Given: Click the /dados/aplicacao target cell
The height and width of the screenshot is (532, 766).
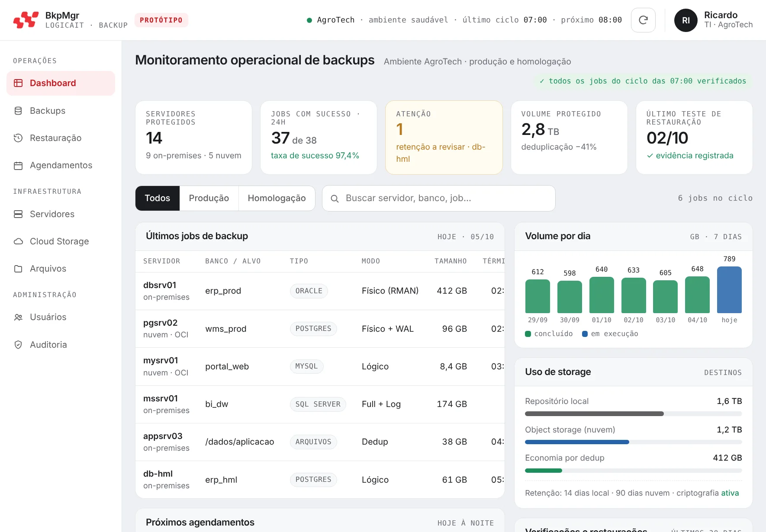Looking at the screenshot, I should point(240,442).
